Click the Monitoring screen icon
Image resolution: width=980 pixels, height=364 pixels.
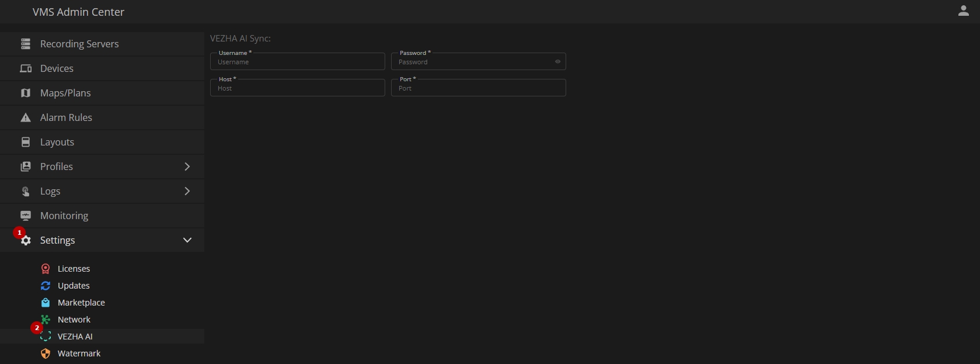26,216
